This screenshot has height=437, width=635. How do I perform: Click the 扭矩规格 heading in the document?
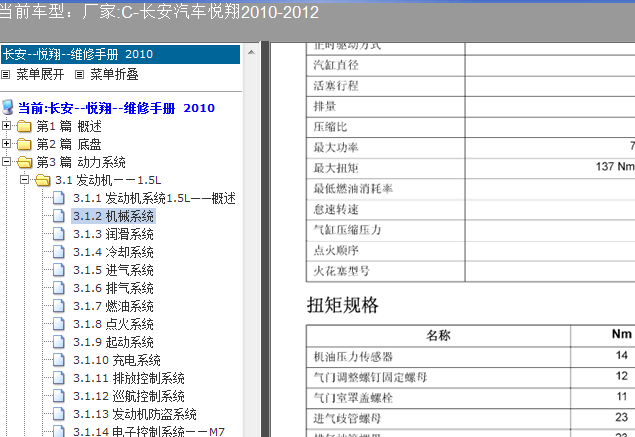343,305
